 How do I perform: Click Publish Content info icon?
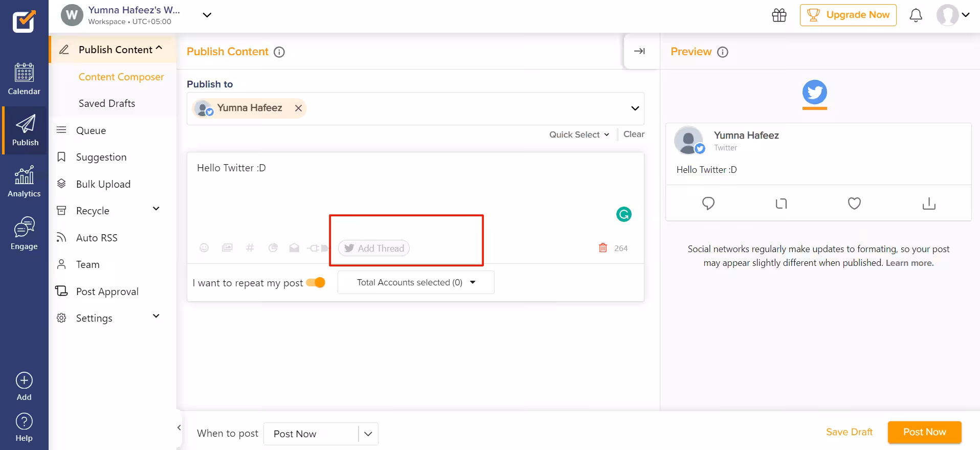point(279,52)
